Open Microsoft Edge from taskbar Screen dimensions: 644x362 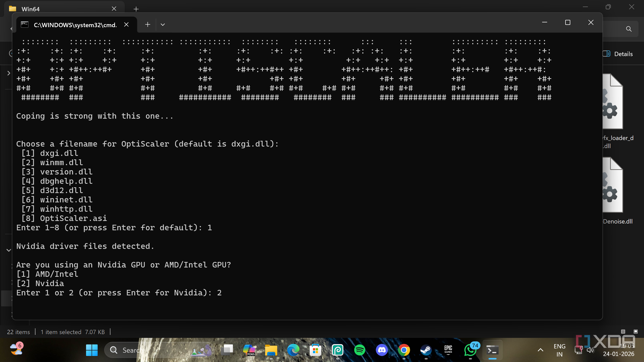pos(293,350)
